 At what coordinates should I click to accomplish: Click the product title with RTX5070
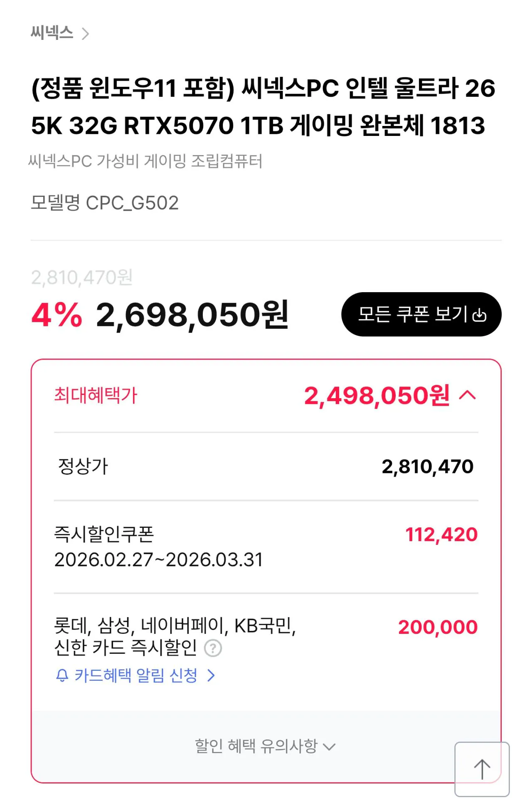(x=263, y=106)
